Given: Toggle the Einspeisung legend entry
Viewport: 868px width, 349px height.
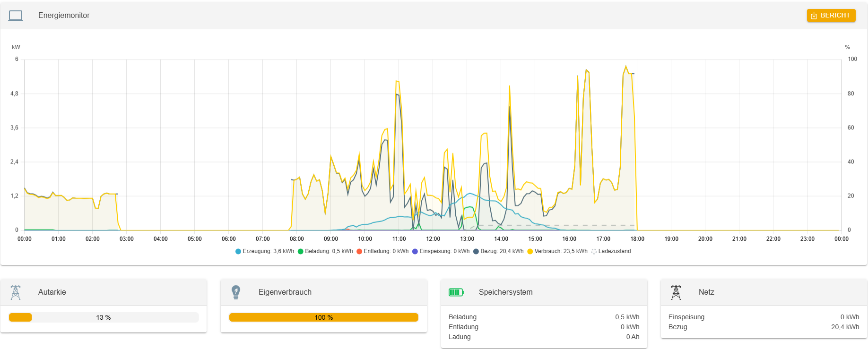Looking at the screenshot, I should point(441,251).
